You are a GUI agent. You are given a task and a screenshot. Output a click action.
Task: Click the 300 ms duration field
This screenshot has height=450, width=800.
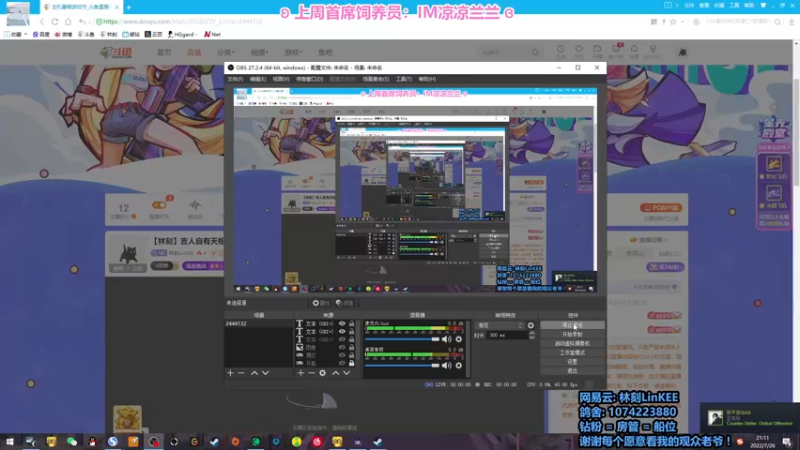click(508, 335)
